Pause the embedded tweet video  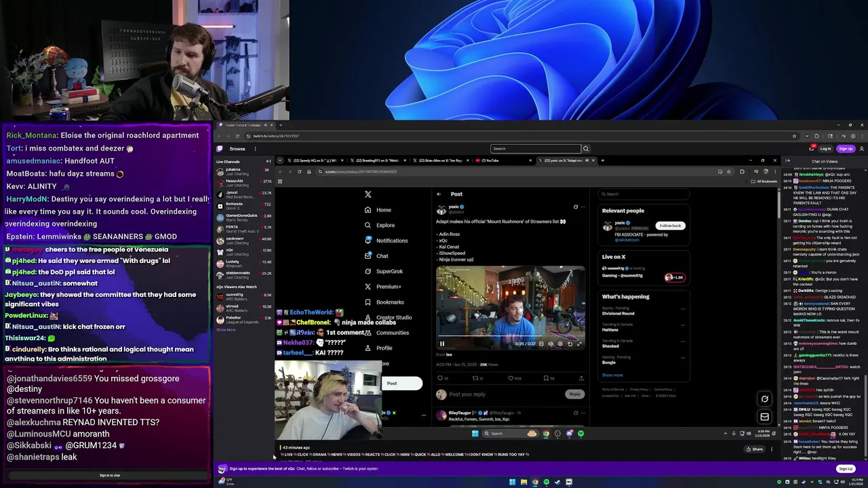pyautogui.click(x=442, y=344)
